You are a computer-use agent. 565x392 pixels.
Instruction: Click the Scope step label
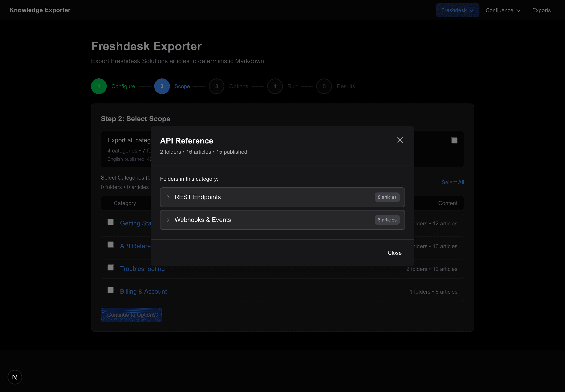[x=182, y=86]
